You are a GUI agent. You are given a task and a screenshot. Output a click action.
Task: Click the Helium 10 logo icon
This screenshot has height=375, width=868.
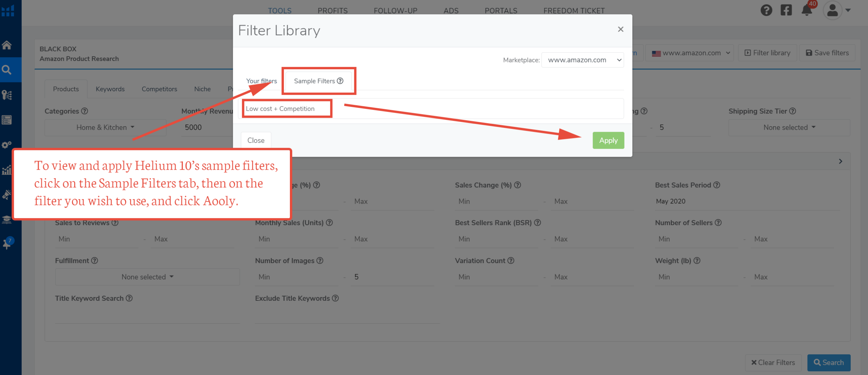[8, 11]
